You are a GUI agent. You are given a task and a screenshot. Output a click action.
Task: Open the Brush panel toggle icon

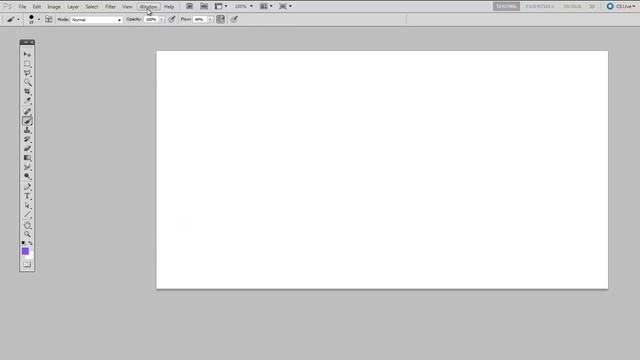(x=49, y=19)
